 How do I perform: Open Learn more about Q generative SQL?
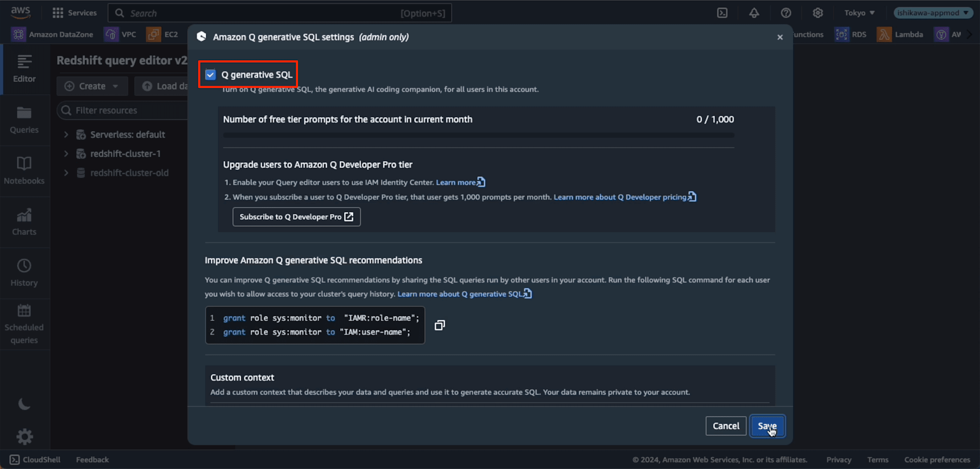465,294
